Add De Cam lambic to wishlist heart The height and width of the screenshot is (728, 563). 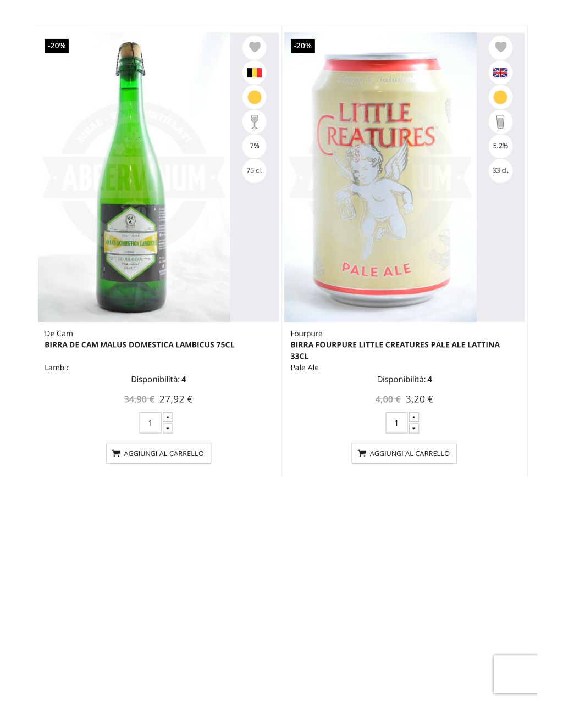point(255,47)
